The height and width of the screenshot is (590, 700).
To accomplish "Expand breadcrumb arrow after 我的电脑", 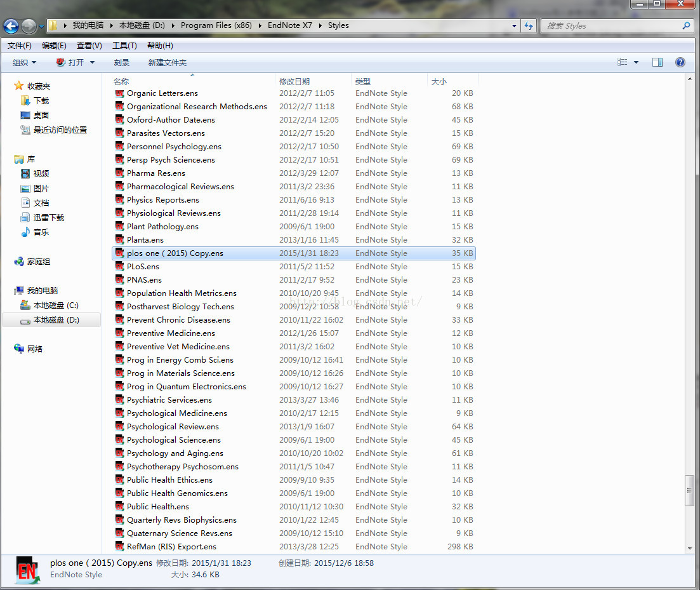I will (111, 25).
